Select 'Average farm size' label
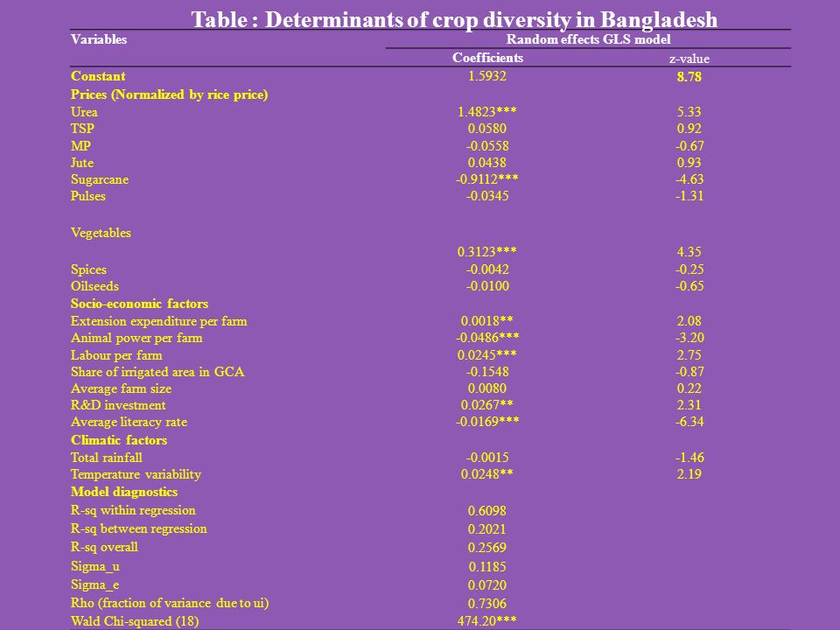Screen dimensions: 840x630 (121, 388)
